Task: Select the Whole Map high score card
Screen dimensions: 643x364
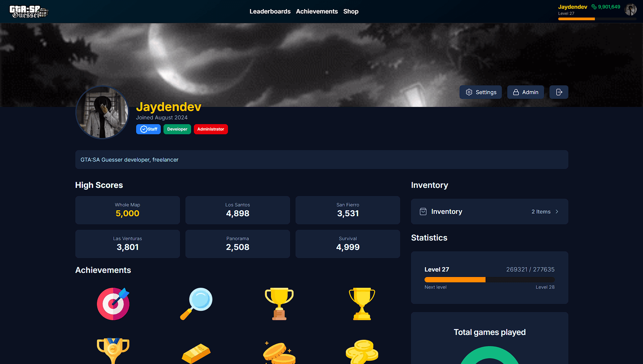Action: click(x=128, y=210)
